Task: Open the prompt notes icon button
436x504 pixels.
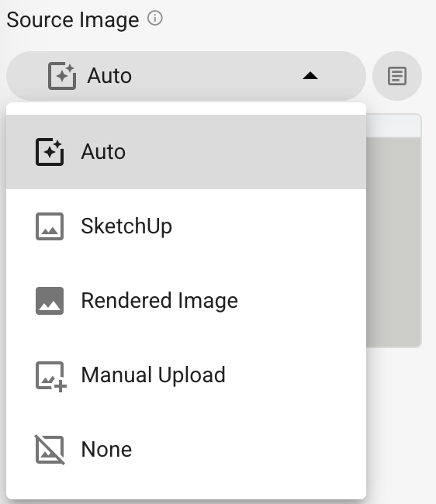Action: click(x=397, y=76)
